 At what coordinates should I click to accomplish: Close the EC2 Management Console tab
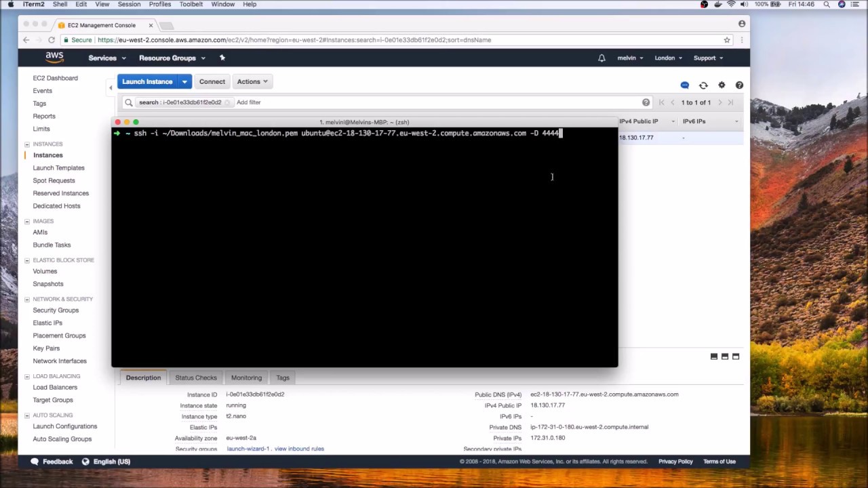coord(151,25)
